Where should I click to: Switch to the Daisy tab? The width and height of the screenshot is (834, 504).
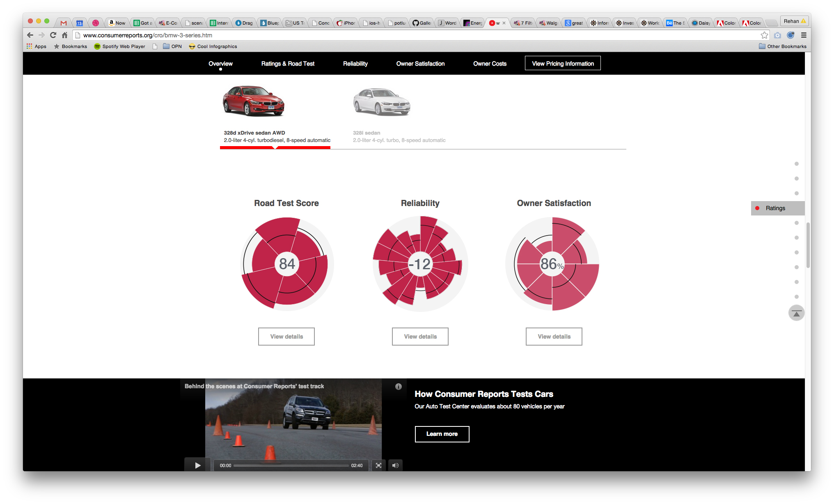click(701, 23)
